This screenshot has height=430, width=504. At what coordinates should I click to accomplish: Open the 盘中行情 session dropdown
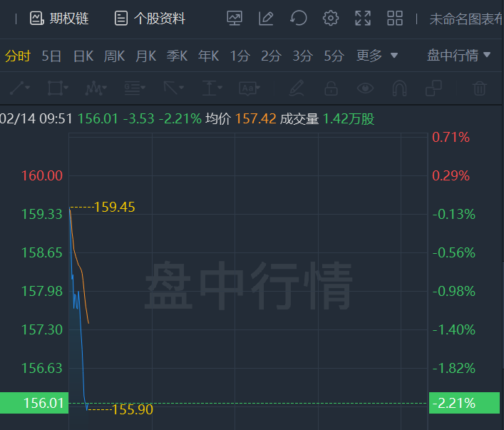(458, 56)
